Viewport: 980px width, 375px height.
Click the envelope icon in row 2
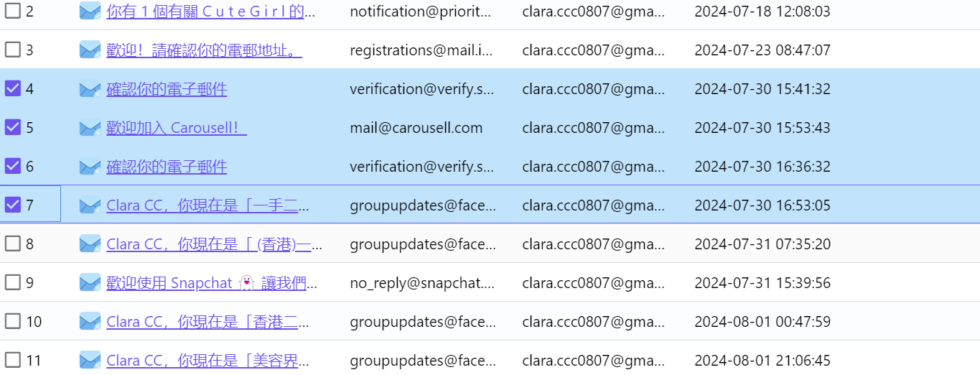(90, 11)
